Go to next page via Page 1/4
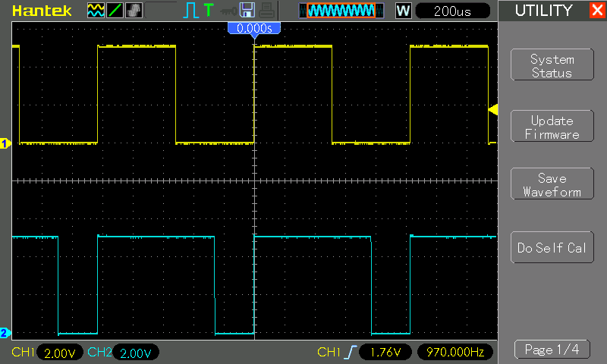 coord(552,350)
